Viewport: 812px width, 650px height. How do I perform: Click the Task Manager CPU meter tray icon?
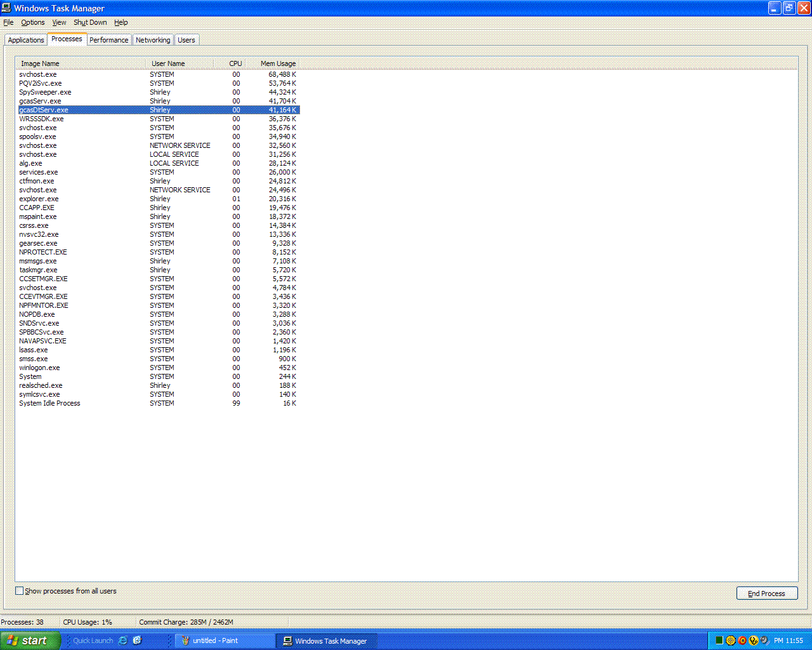coord(719,640)
